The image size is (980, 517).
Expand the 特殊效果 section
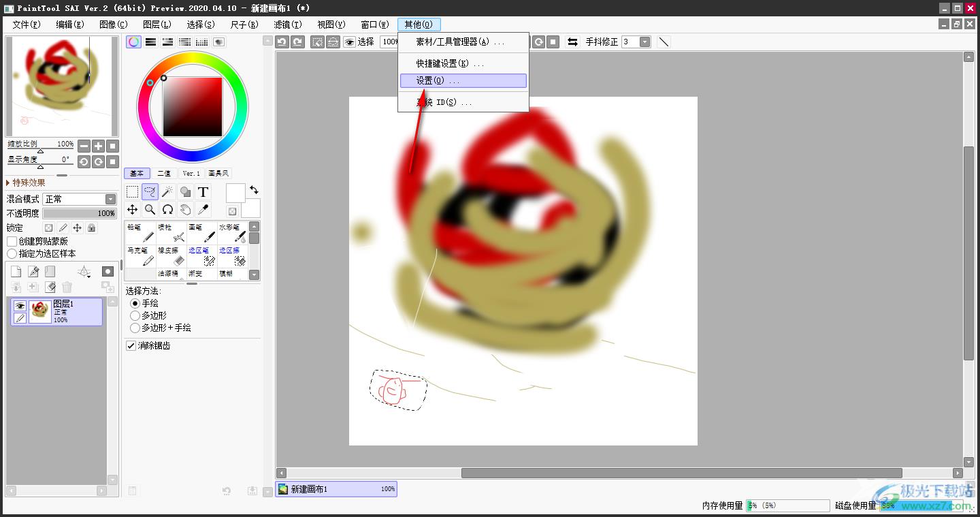[26, 183]
